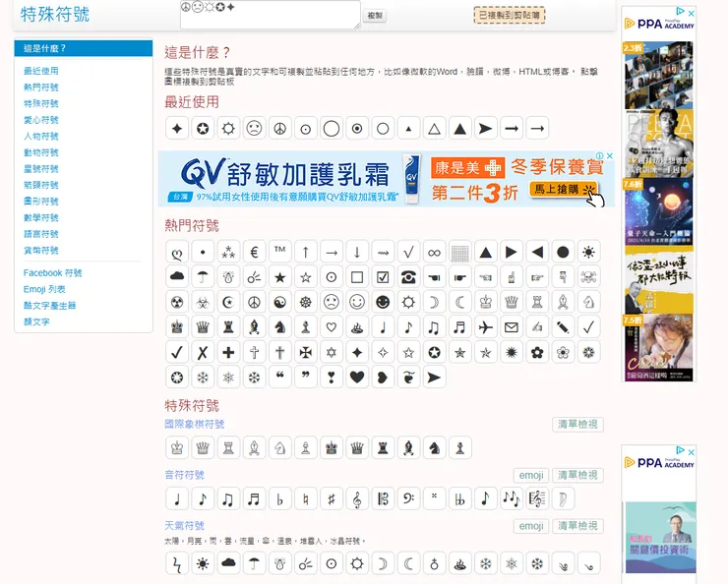Click the airplane ✈ symbol
728x584 pixels.
[486, 327]
